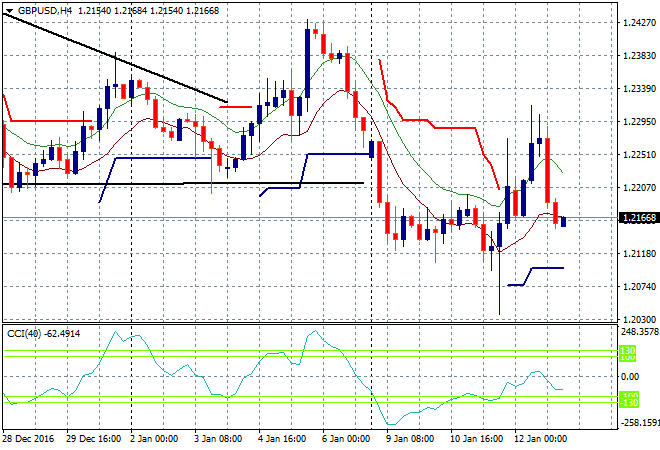Select time axis label 2 Jan 00:00

(x=154, y=439)
